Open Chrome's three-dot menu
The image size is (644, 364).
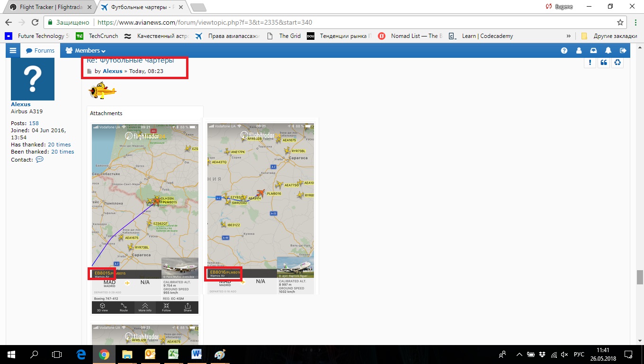tap(634, 22)
